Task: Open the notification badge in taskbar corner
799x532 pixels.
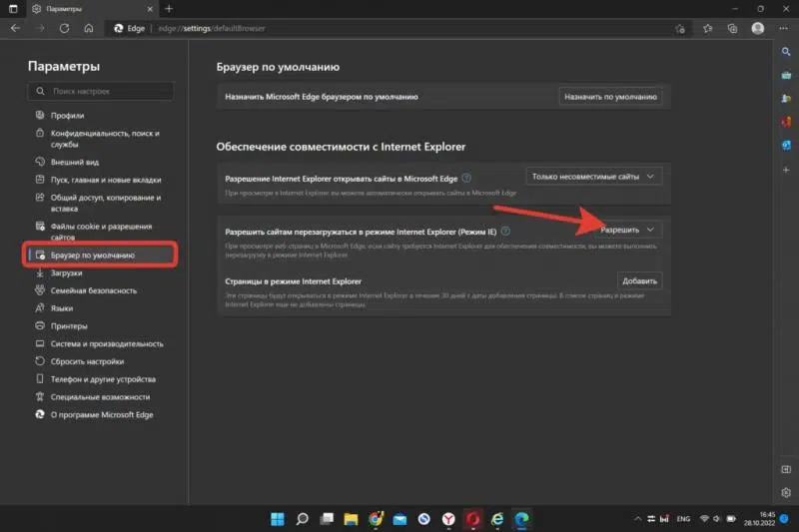Action: pos(785,519)
